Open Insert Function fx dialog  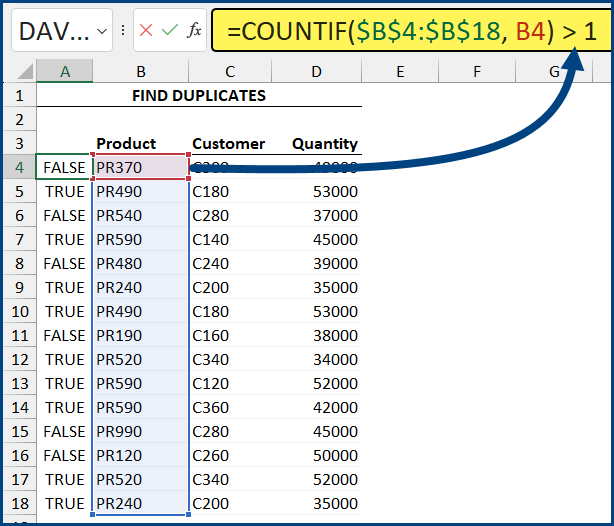[x=194, y=31]
